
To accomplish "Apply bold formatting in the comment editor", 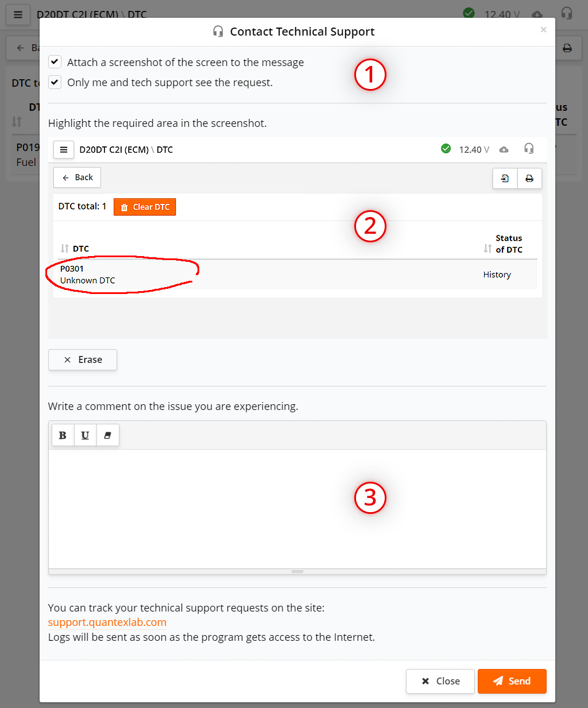I will point(63,435).
